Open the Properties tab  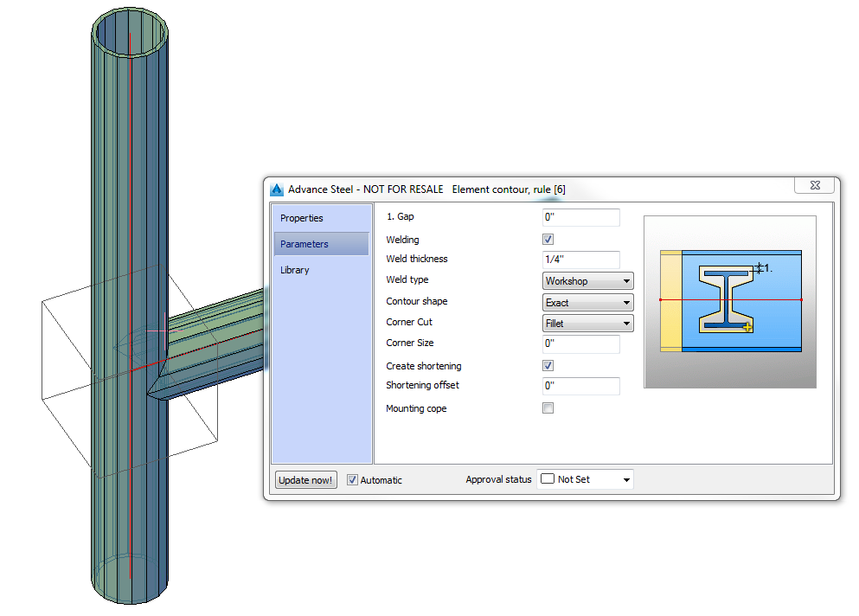coord(322,218)
